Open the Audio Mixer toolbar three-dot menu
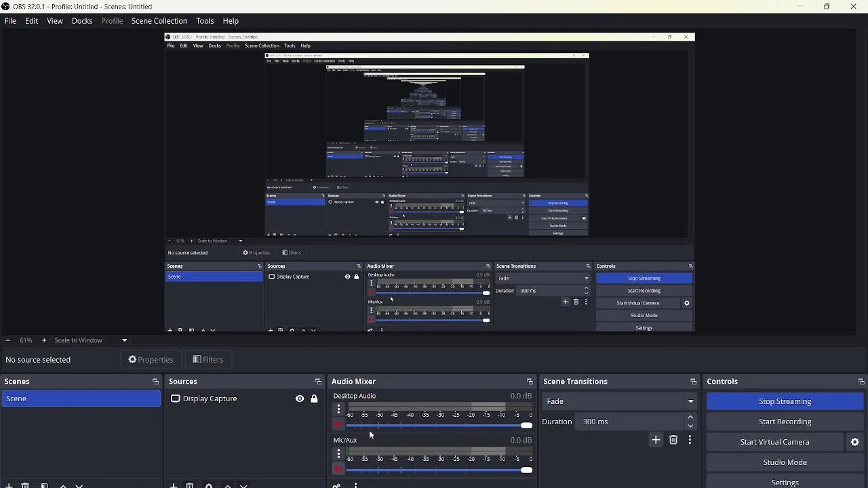868x488 pixels. tap(355, 485)
